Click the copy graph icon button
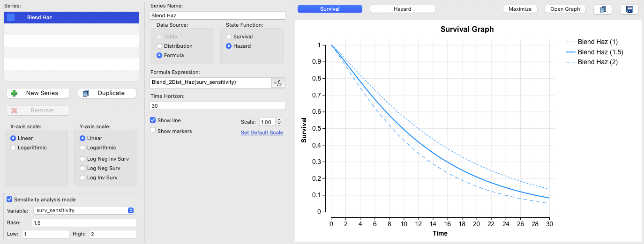This screenshot has height=244, width=644. (603, 9)
